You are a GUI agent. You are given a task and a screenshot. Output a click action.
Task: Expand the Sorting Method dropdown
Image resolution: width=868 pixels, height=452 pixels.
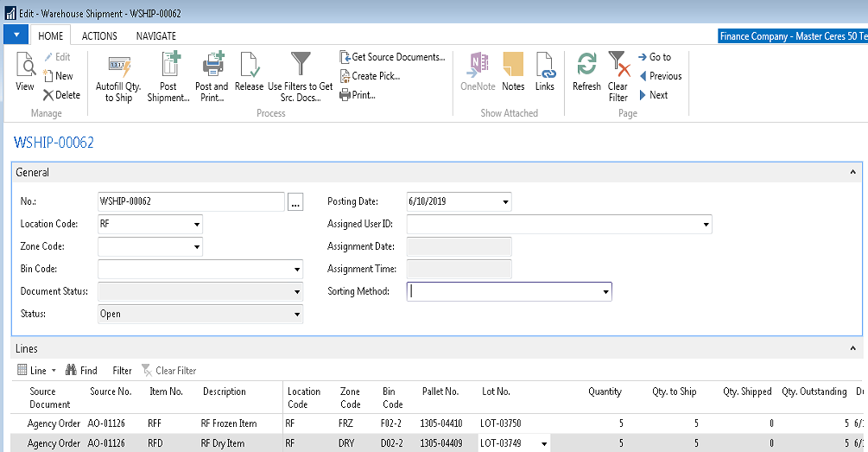coord(605,292)
